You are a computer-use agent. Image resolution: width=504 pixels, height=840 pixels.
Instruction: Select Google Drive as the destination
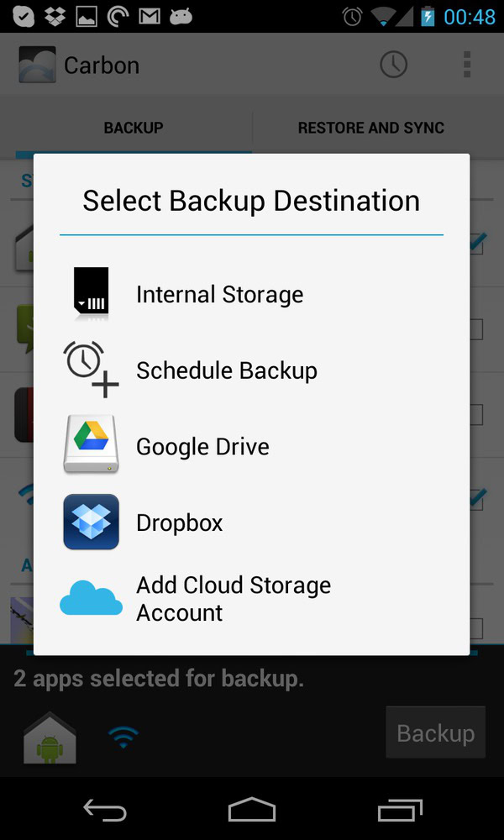click(202, 446)
